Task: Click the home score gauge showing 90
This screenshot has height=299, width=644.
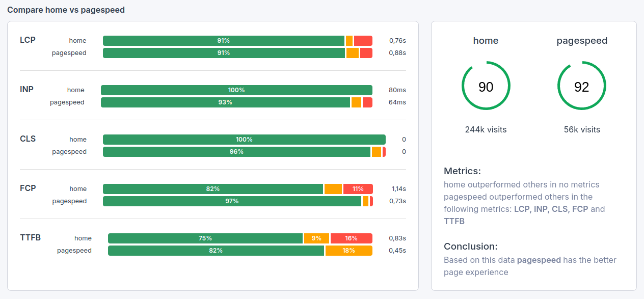Action: coord(486,86)
